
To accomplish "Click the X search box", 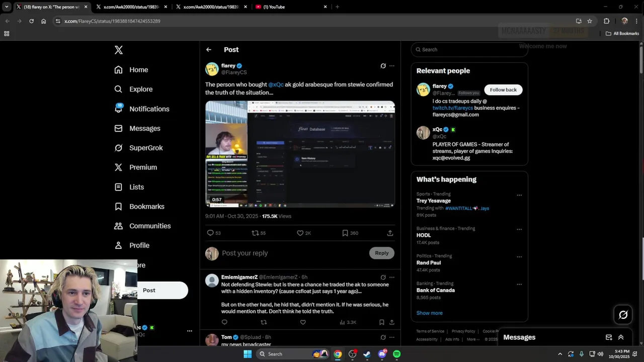I will tap(469, 49).
